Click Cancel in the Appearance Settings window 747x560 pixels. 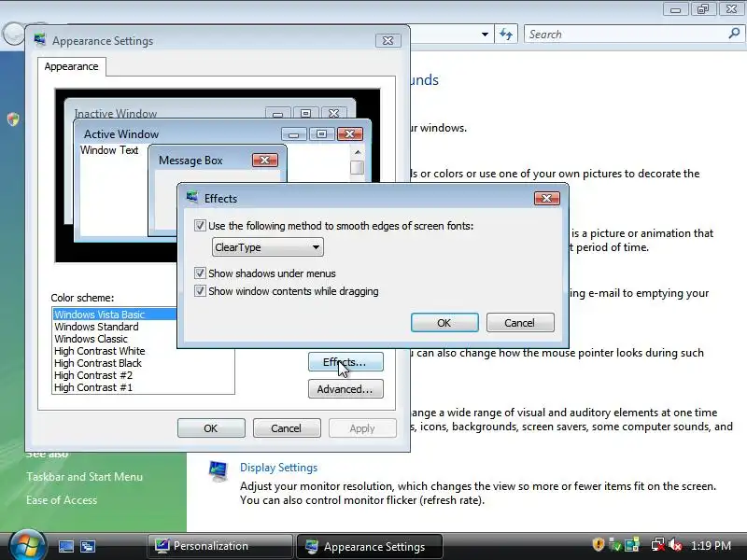coord(287,428)
